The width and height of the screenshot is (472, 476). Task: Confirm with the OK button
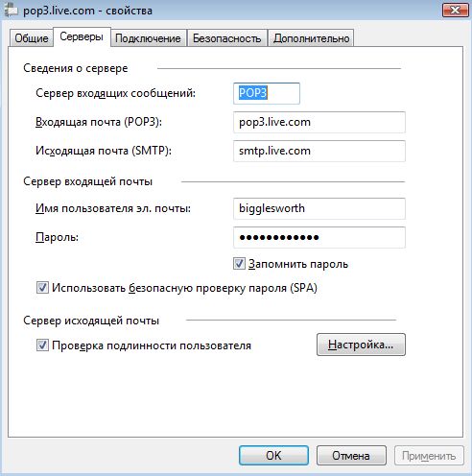[x=273, y=455]
